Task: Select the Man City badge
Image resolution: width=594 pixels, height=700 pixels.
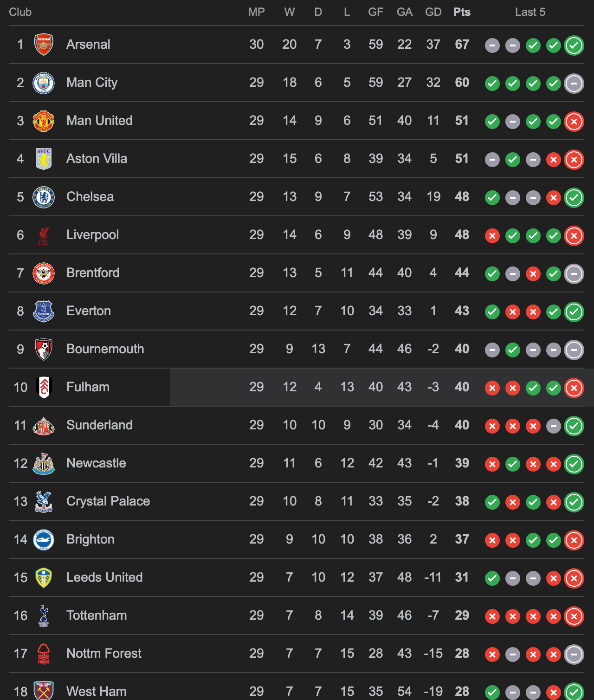Action: click(44, 83)
